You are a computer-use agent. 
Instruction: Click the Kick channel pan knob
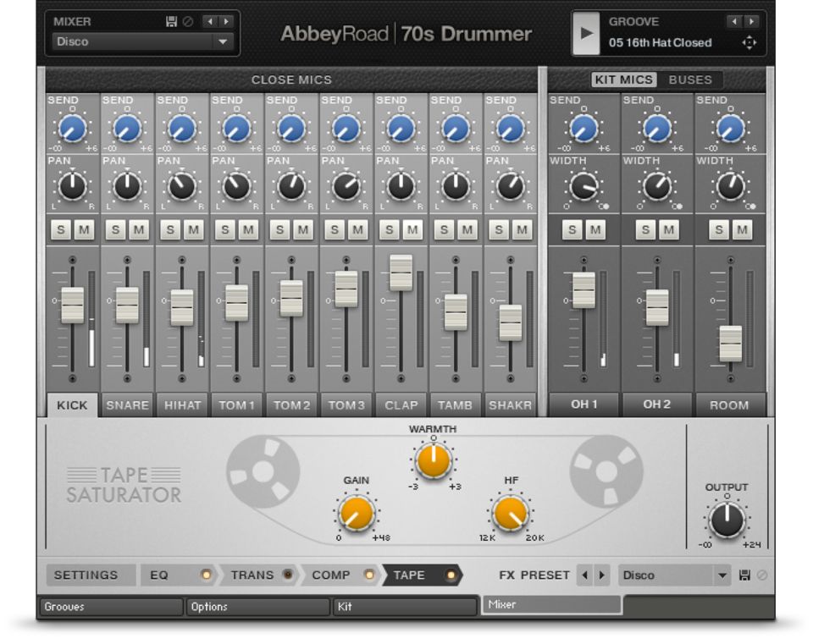pos(73,185)
